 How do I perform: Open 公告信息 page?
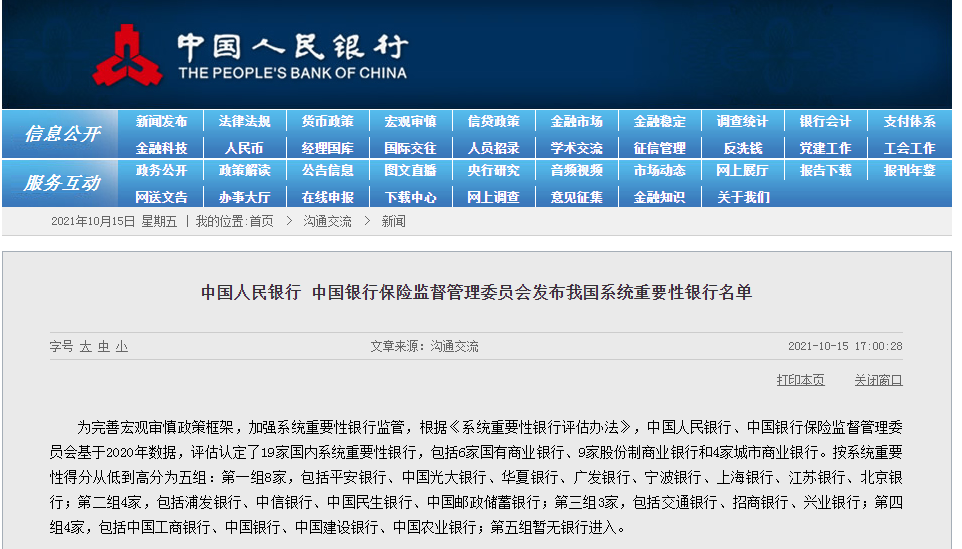(328, 171)
